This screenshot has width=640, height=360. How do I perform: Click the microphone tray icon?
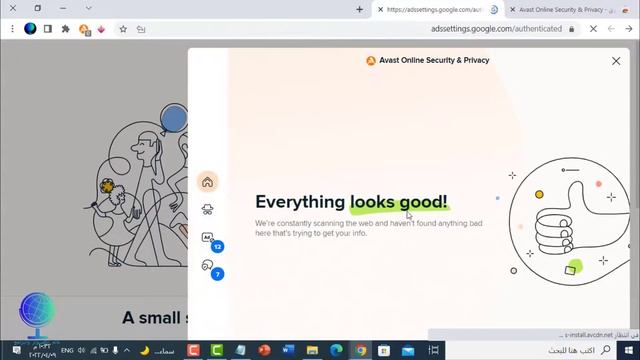[116, 350]
